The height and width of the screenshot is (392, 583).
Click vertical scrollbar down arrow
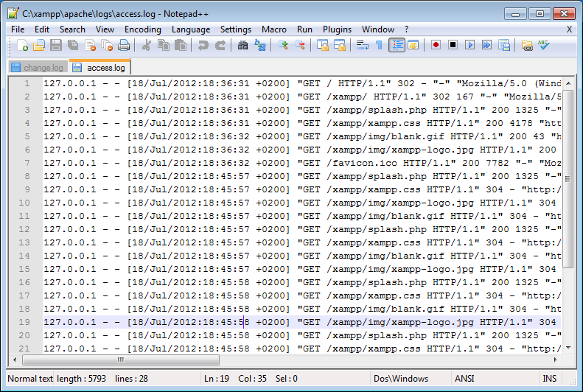pos(568,348)
